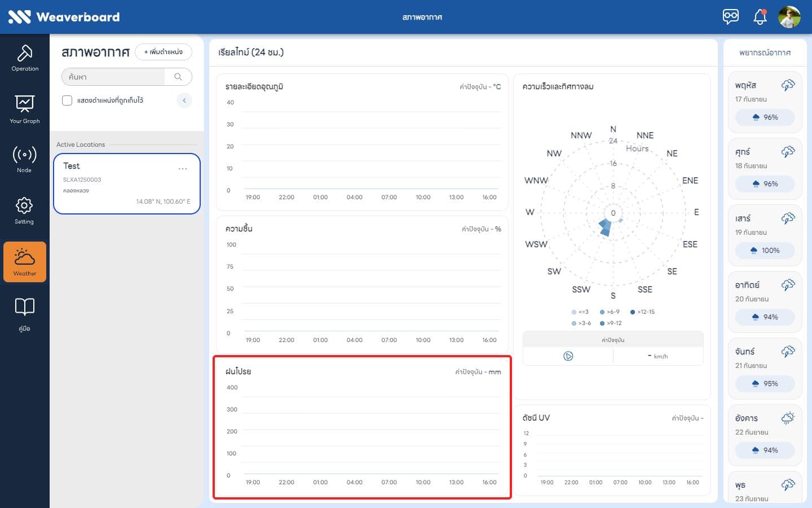Click the ดัชนี UV chart title

coord(536,418)
